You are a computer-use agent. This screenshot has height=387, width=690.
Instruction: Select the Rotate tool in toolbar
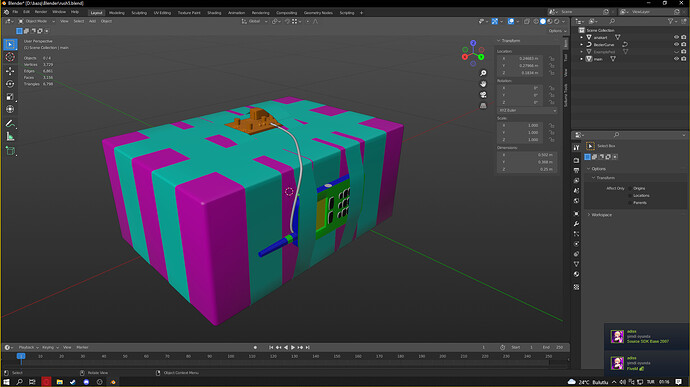(10, 84)
